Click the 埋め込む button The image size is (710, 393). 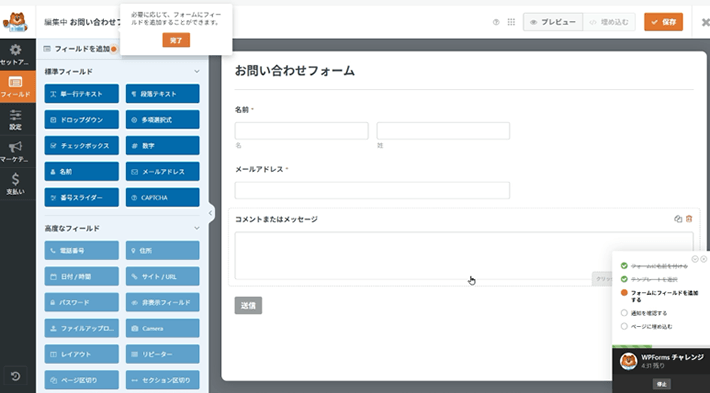(x=609, y=22)
